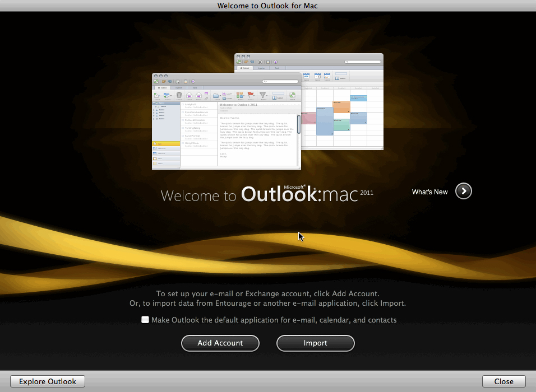Click the reading pane scrollbar in the mail preview

[299, 123]
